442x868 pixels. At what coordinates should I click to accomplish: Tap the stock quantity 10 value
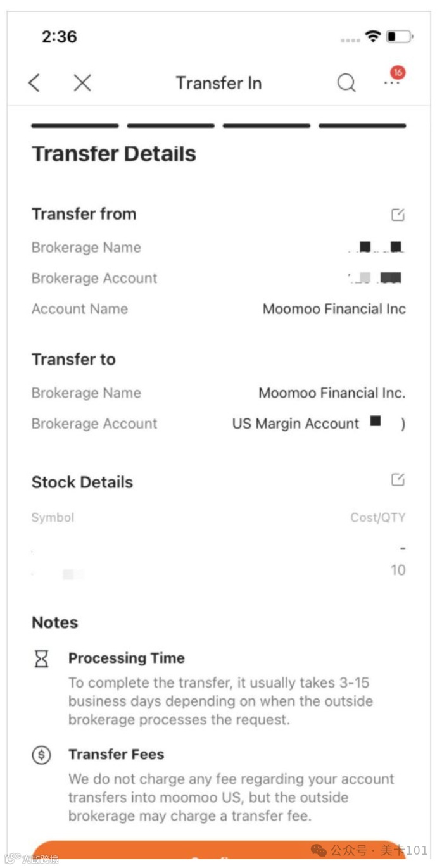(x=398, y=570)
